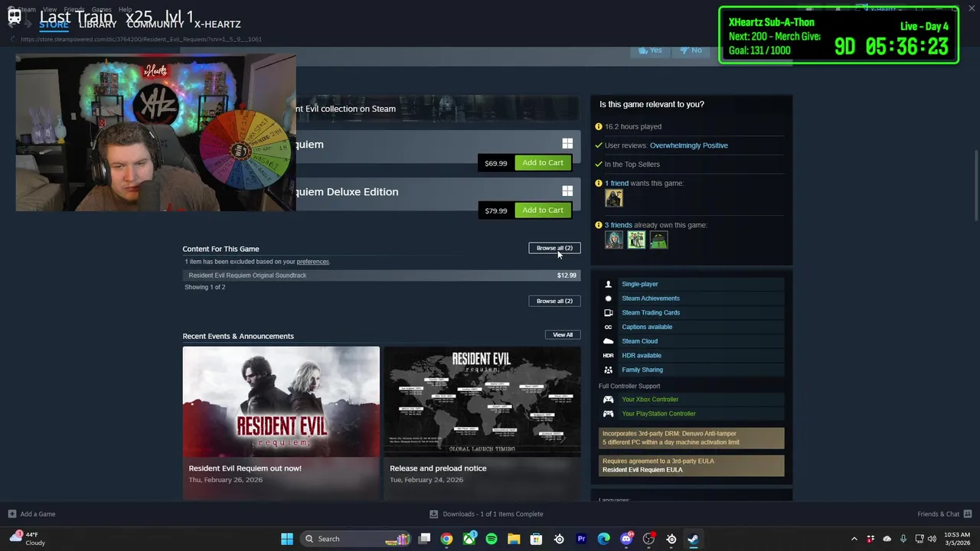The width and height of the screenshot is (980, 551).
Task: Open Discord from the taskbar
Action: (626, 539)
